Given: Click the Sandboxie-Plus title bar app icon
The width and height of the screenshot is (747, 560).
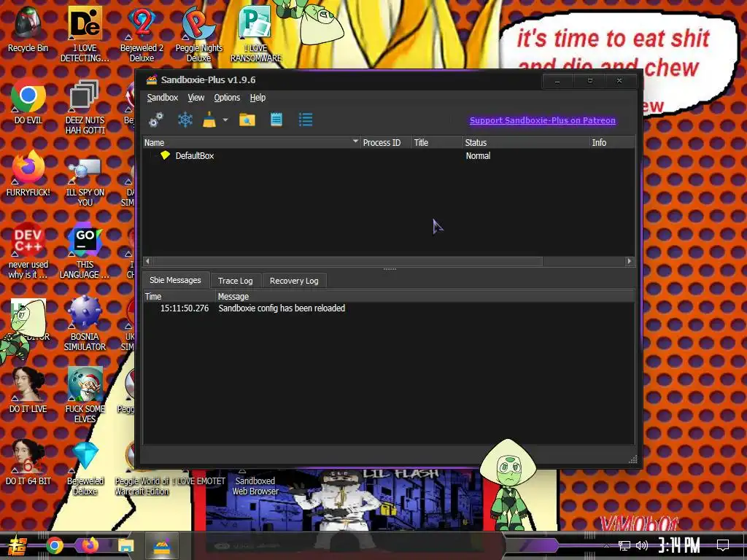Looking at the screenshot, I should coord(152,79).
